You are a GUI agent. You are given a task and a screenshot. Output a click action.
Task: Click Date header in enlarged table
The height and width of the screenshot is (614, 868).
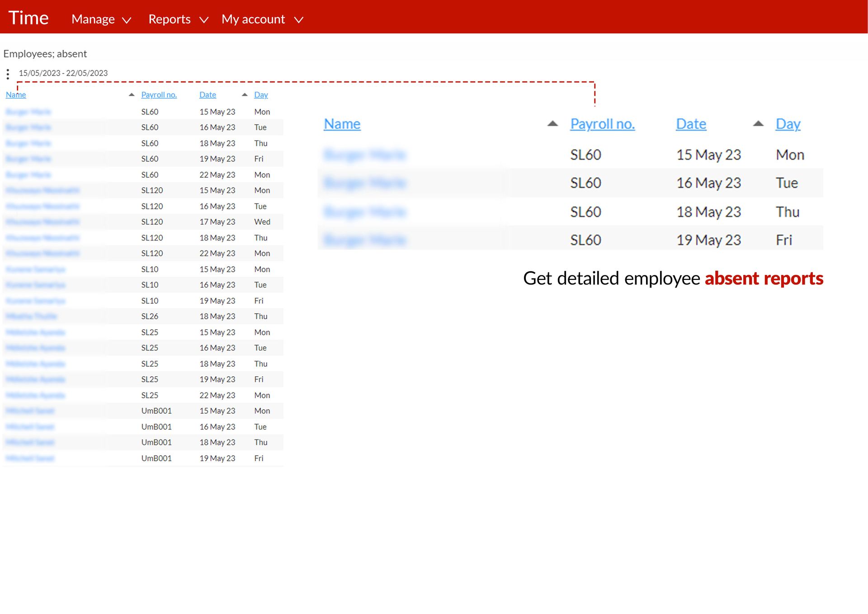tap(691, 124)
